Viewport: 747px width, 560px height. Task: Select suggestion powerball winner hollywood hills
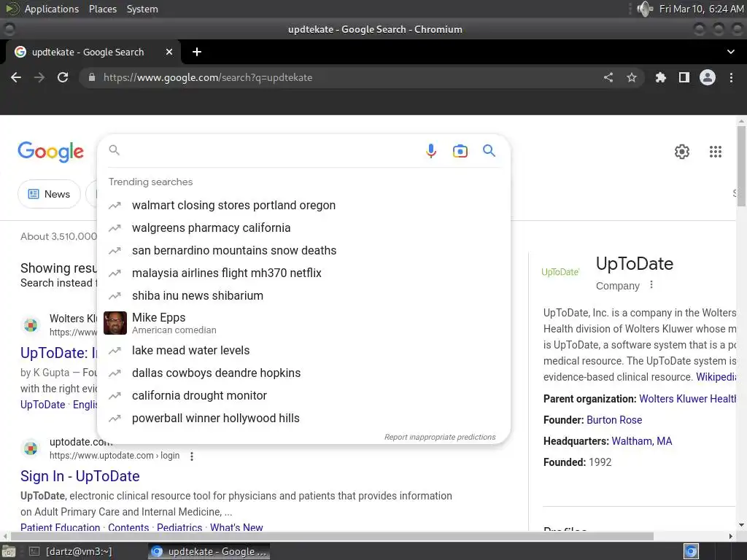(x=303, y=418)
